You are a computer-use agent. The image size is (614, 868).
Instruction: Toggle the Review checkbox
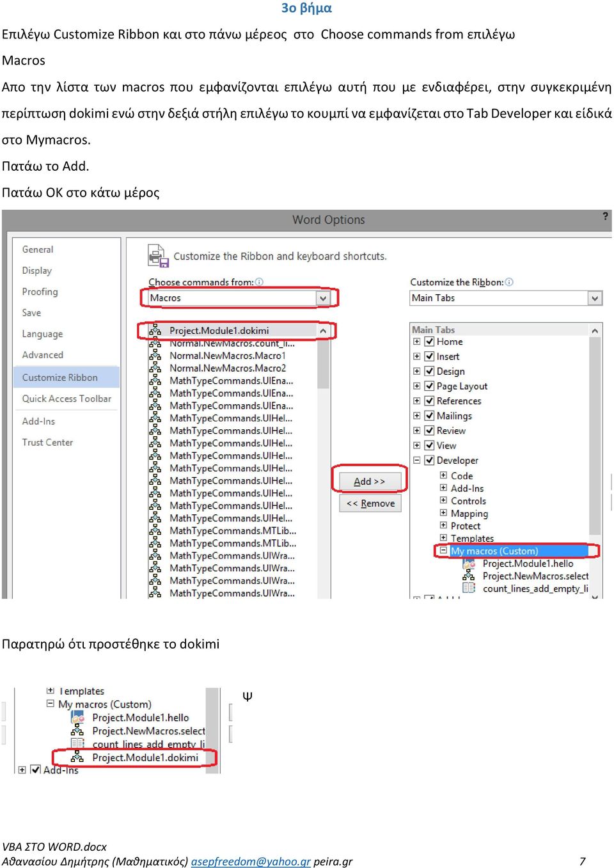pos(430,430)
